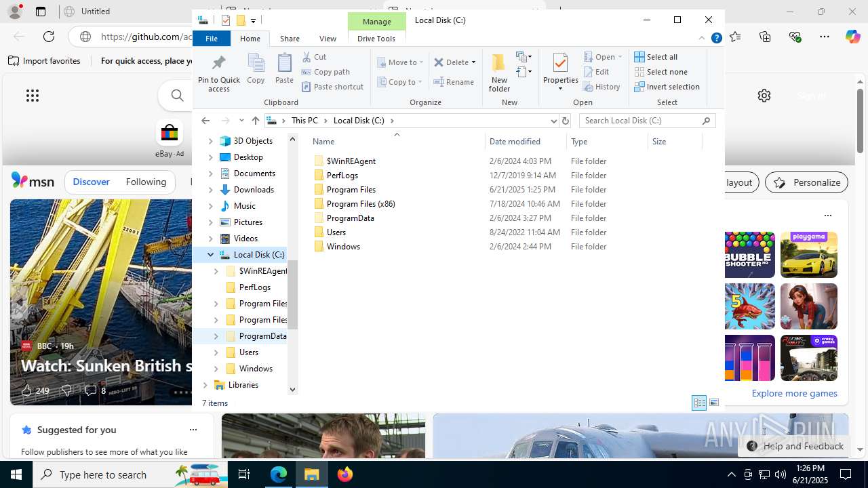
Task: Select the Home ribbon tab
Action: [x=250, y=39]
